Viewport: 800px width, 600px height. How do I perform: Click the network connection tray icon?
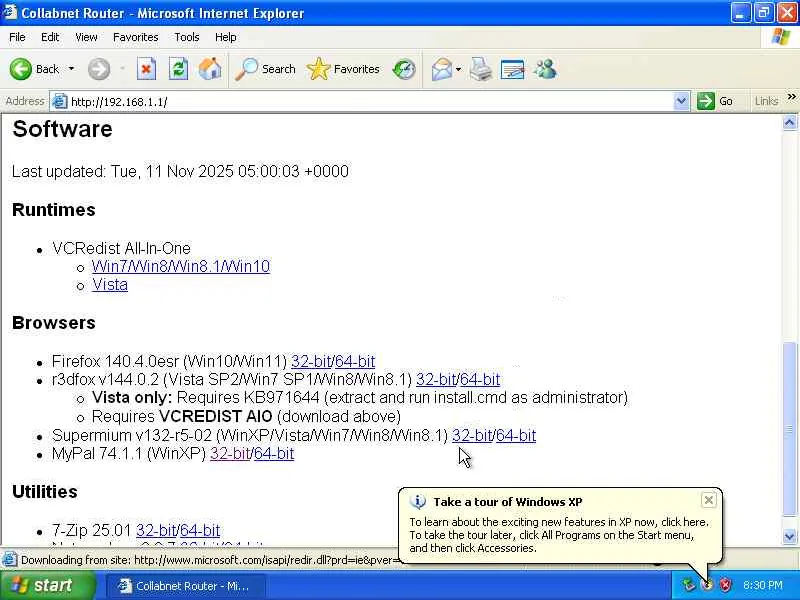[x=689, y=585]
